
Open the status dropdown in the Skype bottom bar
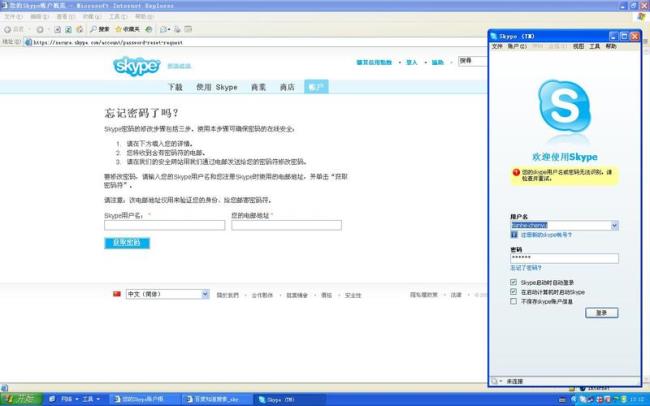[501, 381]
